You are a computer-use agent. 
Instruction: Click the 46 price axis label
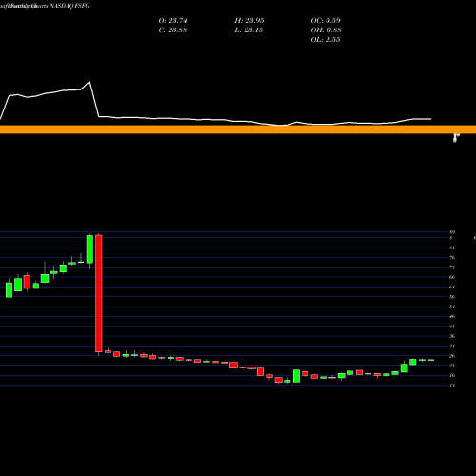pyautogui.click(x=452, y=316)
